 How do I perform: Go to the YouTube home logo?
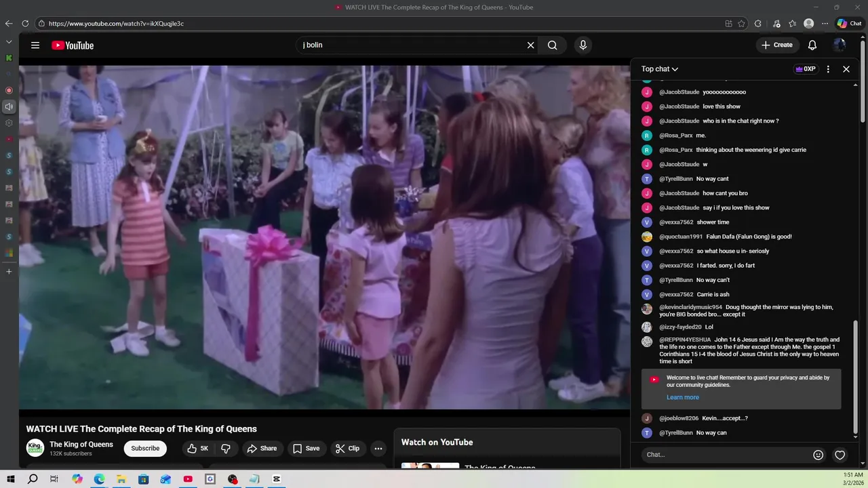pos(73,45)
